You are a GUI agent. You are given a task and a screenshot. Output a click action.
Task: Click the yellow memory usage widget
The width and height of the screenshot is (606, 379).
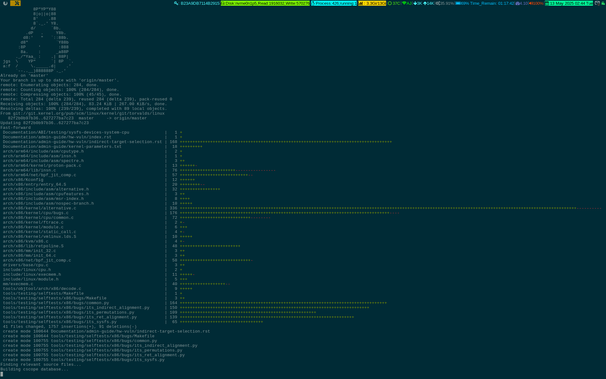click(372, 3)
